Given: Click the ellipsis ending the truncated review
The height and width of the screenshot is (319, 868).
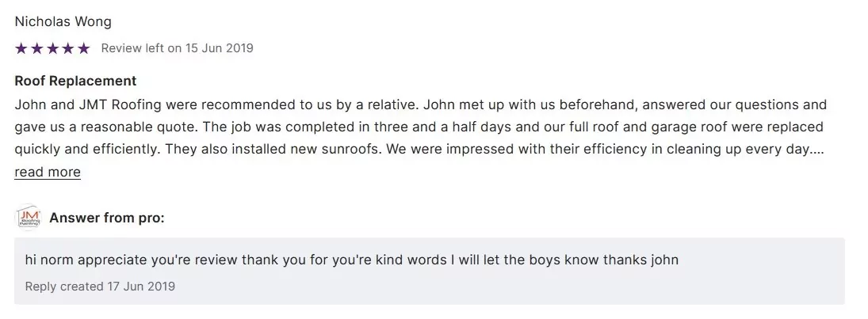Looking at the screenshot, I should click(820, 149).
